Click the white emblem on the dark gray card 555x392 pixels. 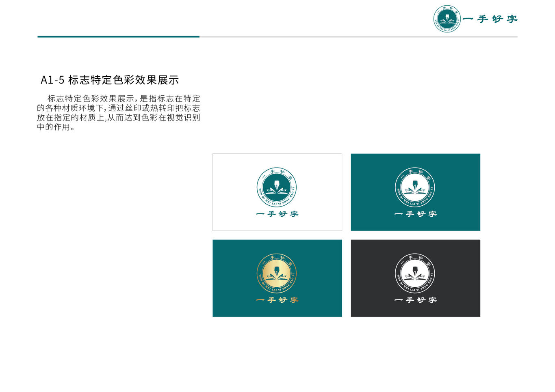[415, 274]
